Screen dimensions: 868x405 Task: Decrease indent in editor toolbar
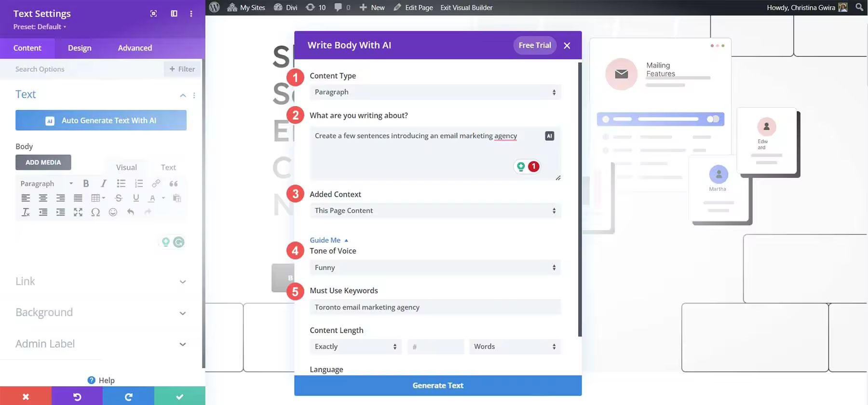43,212
